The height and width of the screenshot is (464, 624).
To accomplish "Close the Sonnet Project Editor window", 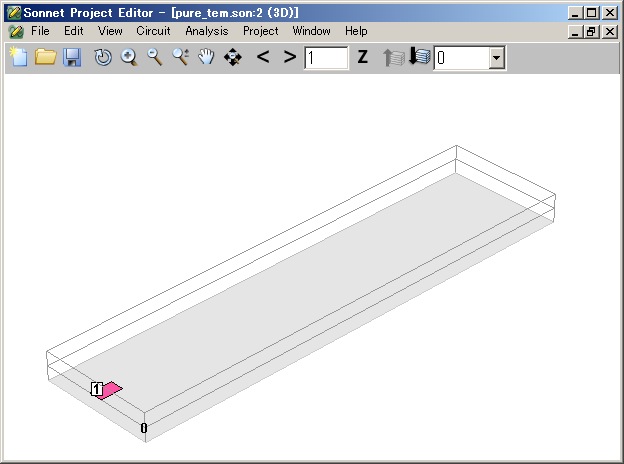I will pyautogui.click(x=610, y=13).
